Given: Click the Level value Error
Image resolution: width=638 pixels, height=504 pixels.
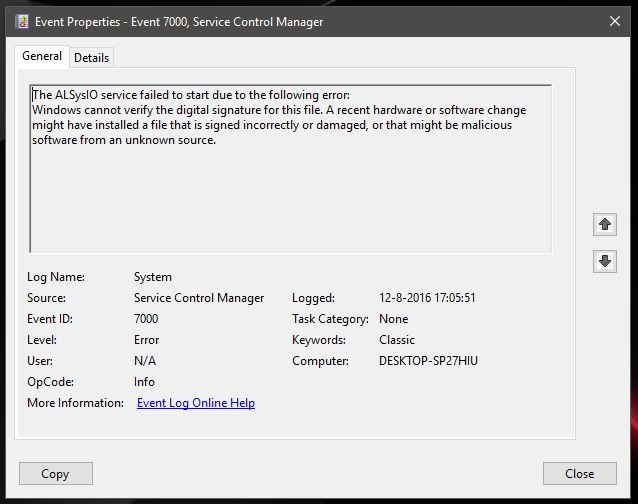Looking at the screenshot, I should 147,340.
